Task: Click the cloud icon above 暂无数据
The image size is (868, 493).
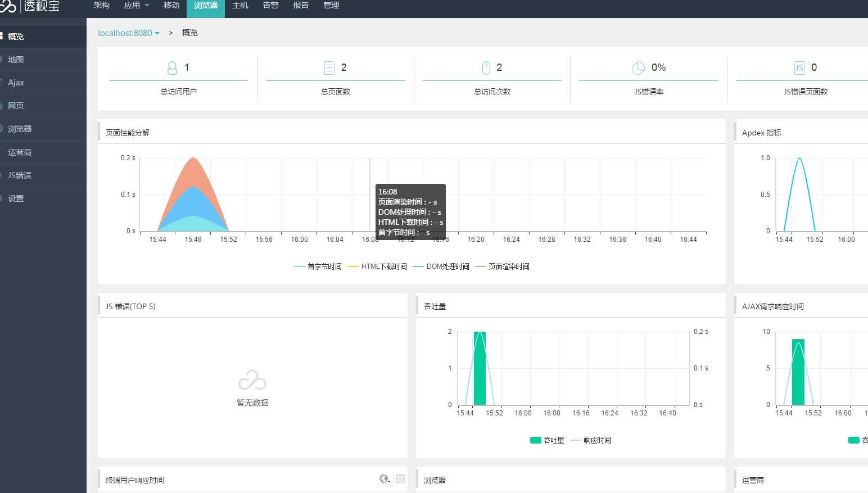Action: [x=252, y=381]
